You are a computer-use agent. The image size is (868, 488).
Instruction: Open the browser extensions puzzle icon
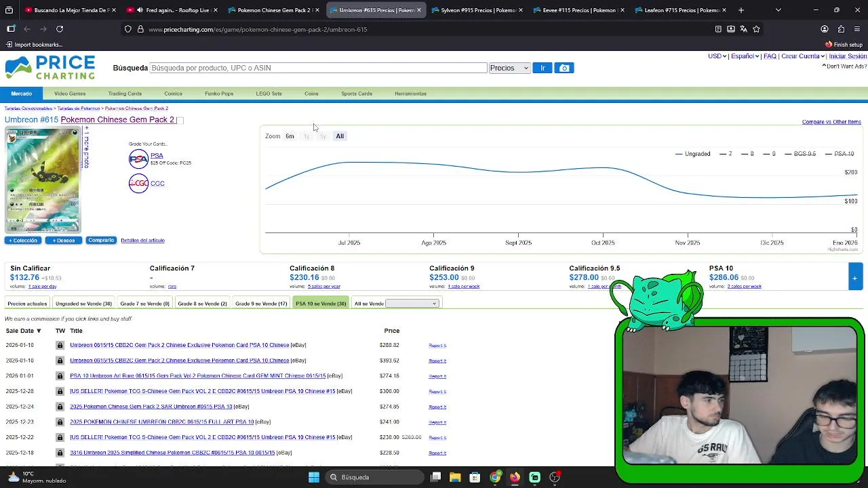pyautogui.click(x=841, y=29)
